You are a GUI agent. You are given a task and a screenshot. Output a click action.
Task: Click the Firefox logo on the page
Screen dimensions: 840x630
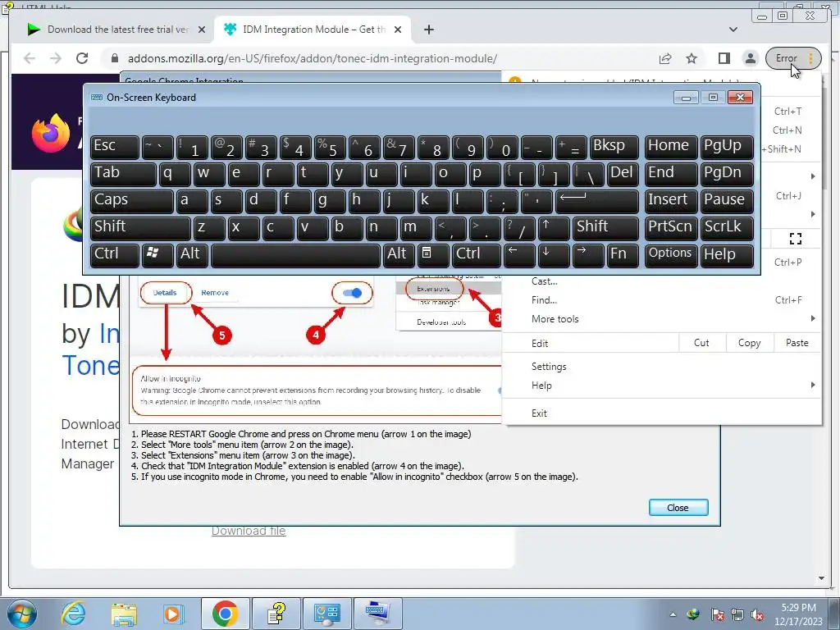[x=51, y=134]
